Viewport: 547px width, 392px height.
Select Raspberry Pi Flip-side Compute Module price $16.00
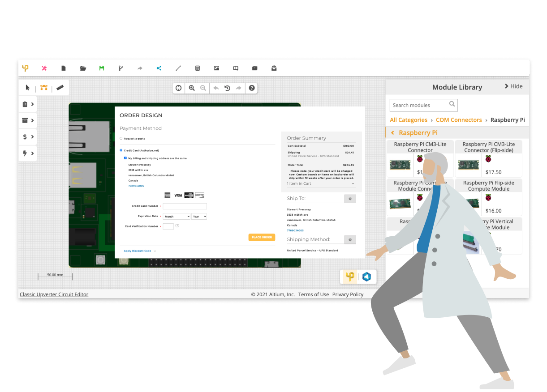(494, 211)
